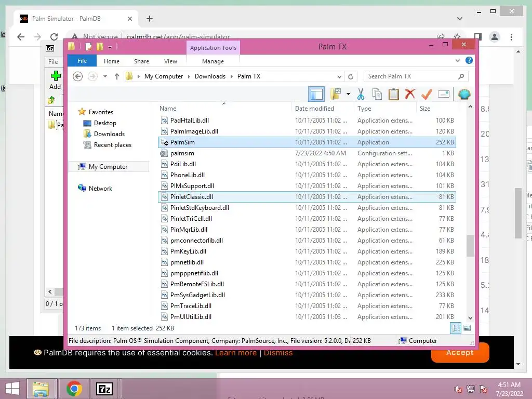Open the Home ribbon tab

(112, 61)
